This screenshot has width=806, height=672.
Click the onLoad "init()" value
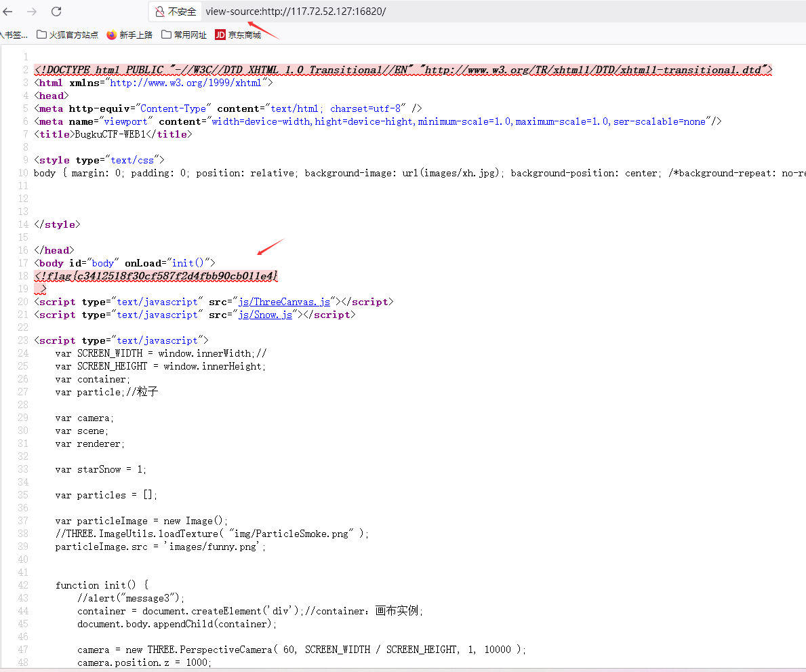(x=188, y=263)
